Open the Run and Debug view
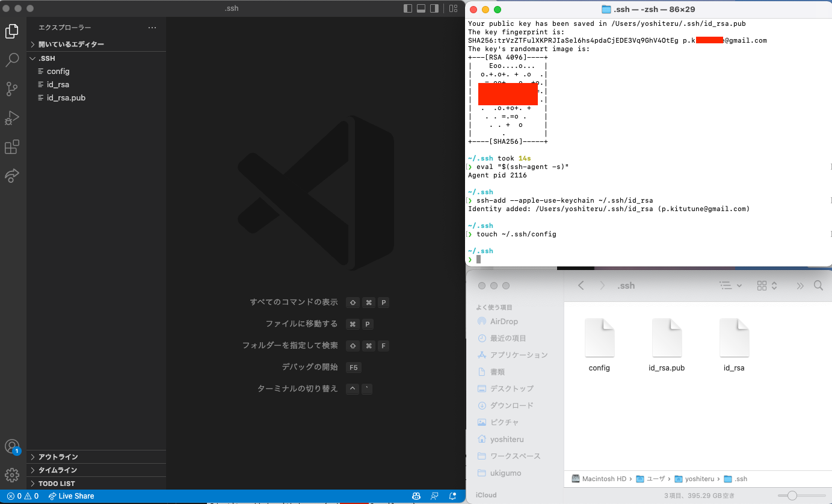 11,118
